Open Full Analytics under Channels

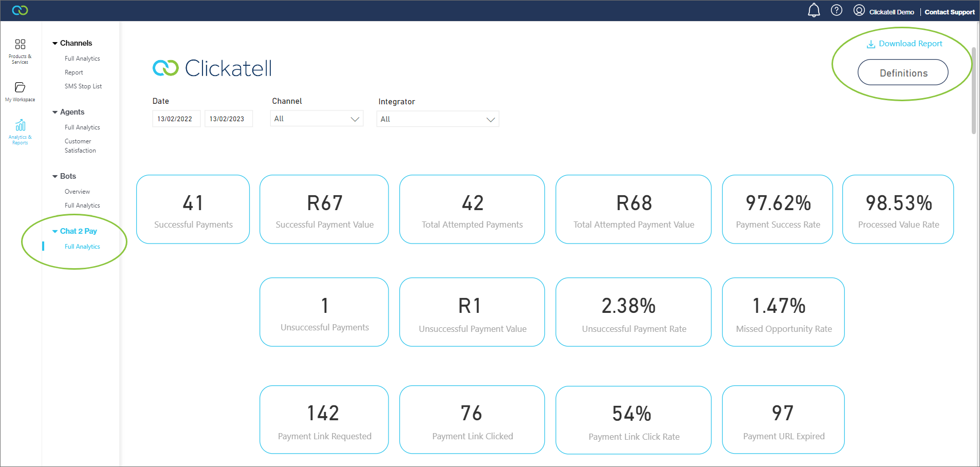[x=82, y=59]
